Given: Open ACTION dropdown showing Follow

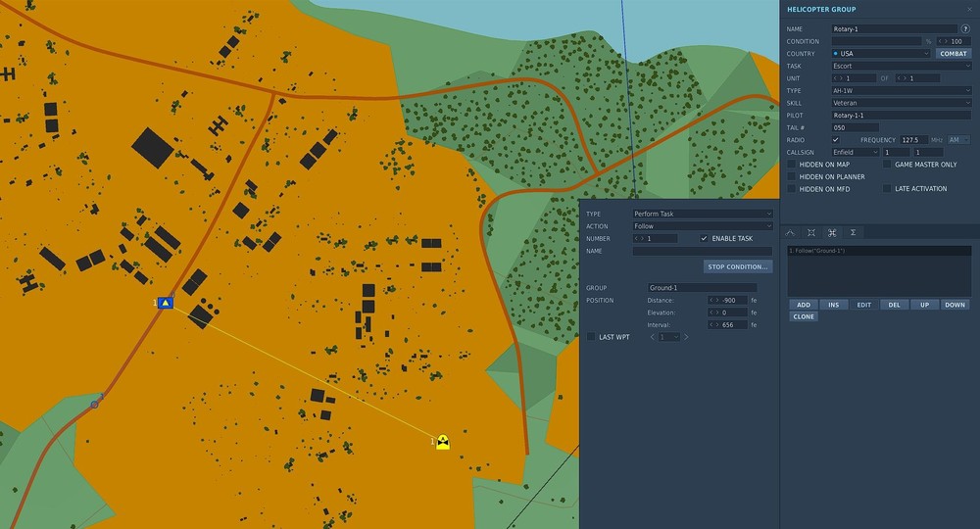Looking at the screenshot, I should 703,226.
